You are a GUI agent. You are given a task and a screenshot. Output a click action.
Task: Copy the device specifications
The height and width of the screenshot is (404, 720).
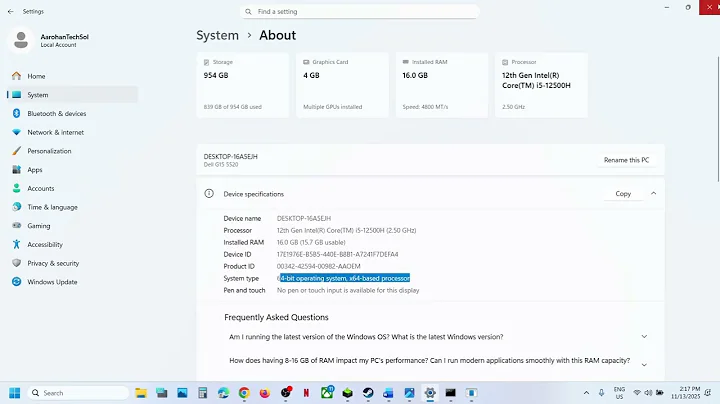coord(623,194)
